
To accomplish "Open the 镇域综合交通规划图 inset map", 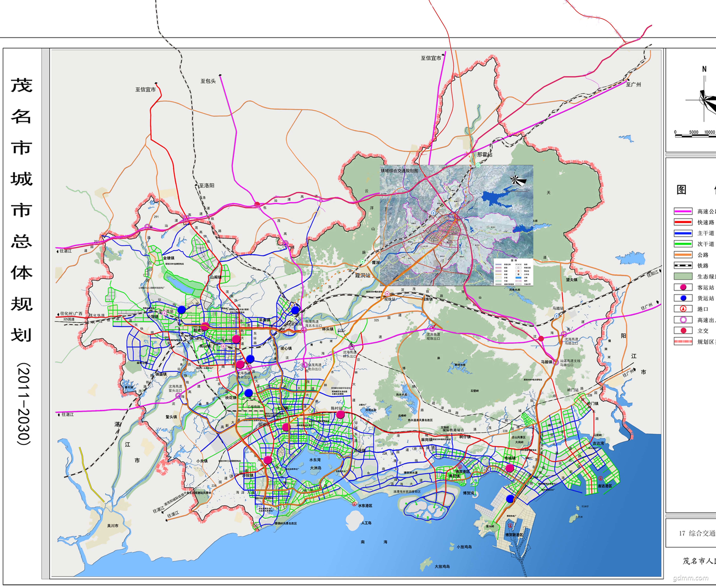I will (x=456, y=226).
